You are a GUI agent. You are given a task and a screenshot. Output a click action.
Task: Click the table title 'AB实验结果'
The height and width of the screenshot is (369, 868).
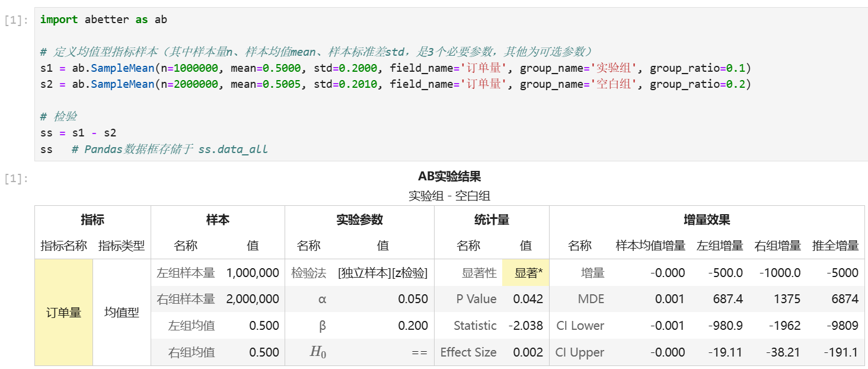449,176
